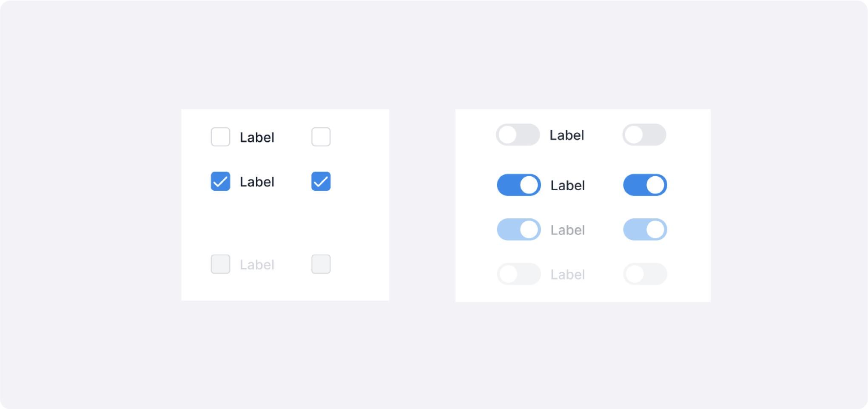Screen dimensions: 868x409
Task: Click the disabled gray checkbox with Label
Action: (x=220, y=264)
